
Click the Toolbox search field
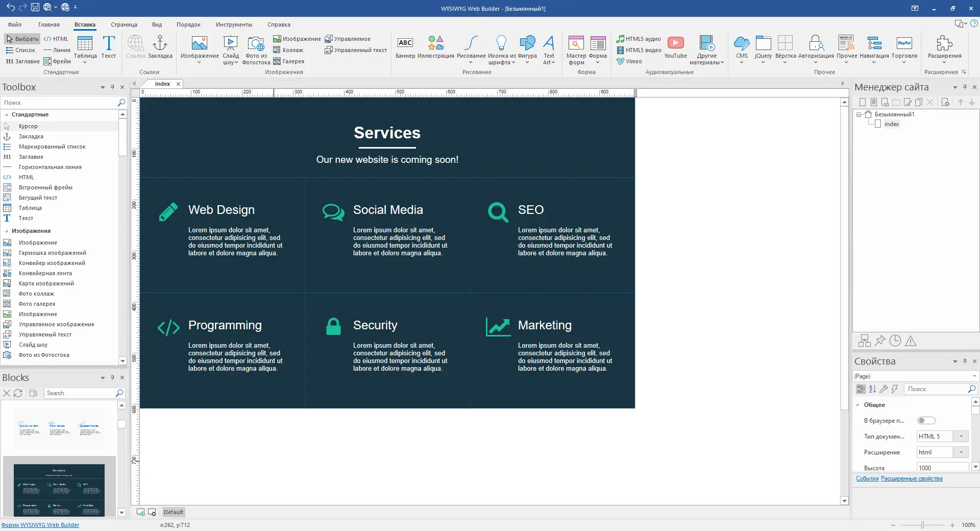(x=59, y=103)
